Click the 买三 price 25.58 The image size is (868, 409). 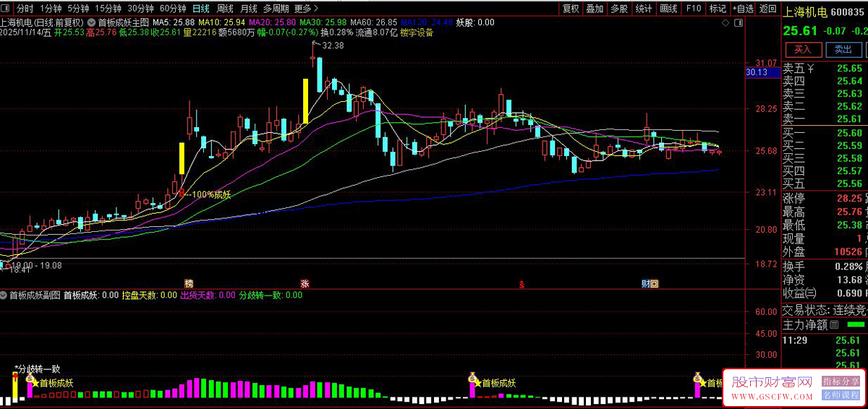point(848,158)
